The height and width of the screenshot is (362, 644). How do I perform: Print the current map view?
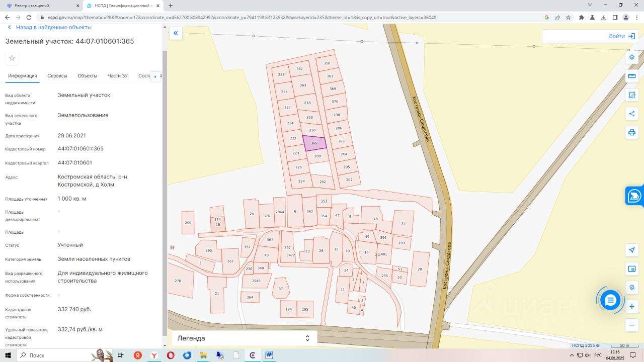click(632, 133)
